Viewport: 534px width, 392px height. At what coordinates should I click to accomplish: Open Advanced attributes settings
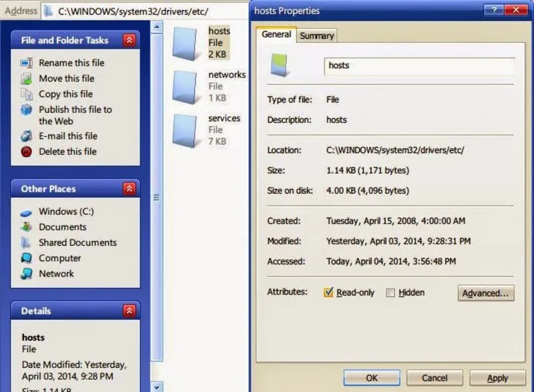pyautogui.click(x=486, y=293)
